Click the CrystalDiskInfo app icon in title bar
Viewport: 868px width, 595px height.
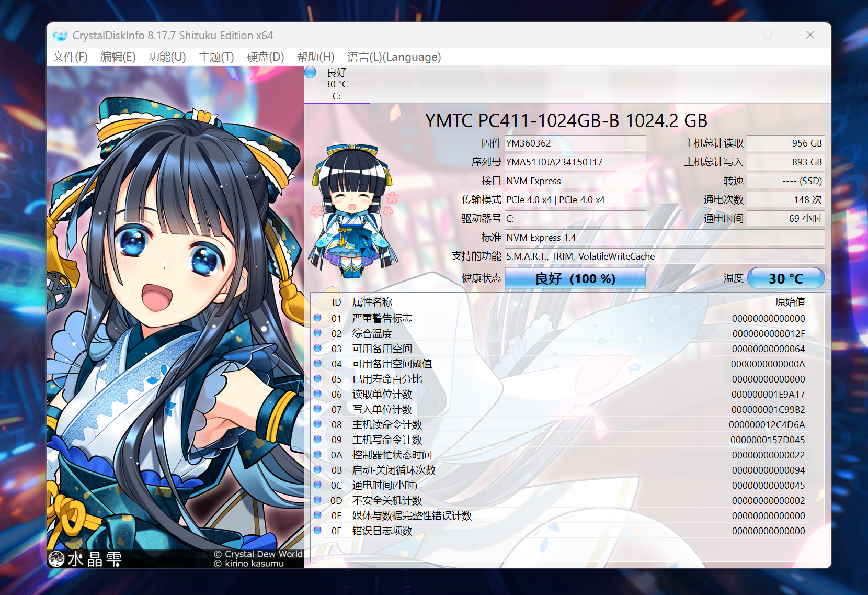point(60,35)
